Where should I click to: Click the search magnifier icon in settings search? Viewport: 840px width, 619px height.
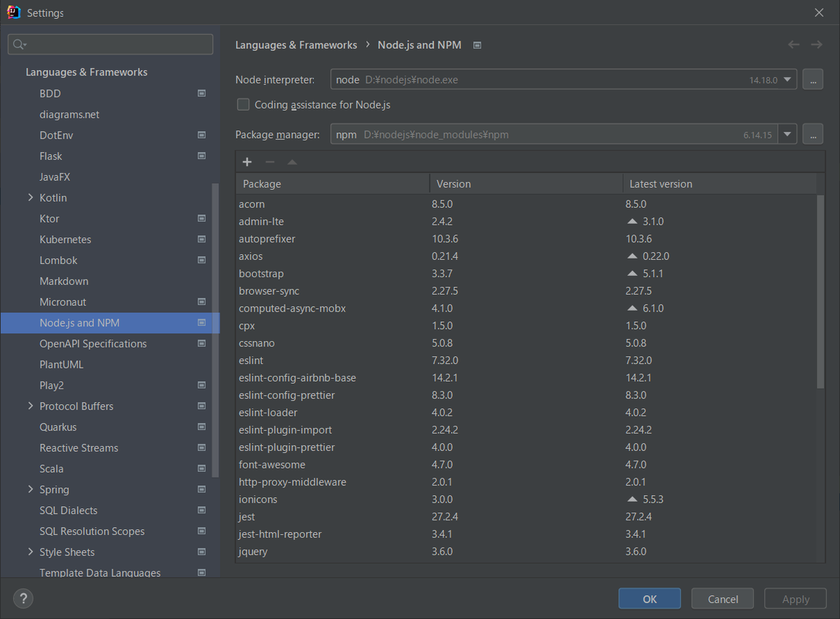pyautogui.click(x=19, y=45)
